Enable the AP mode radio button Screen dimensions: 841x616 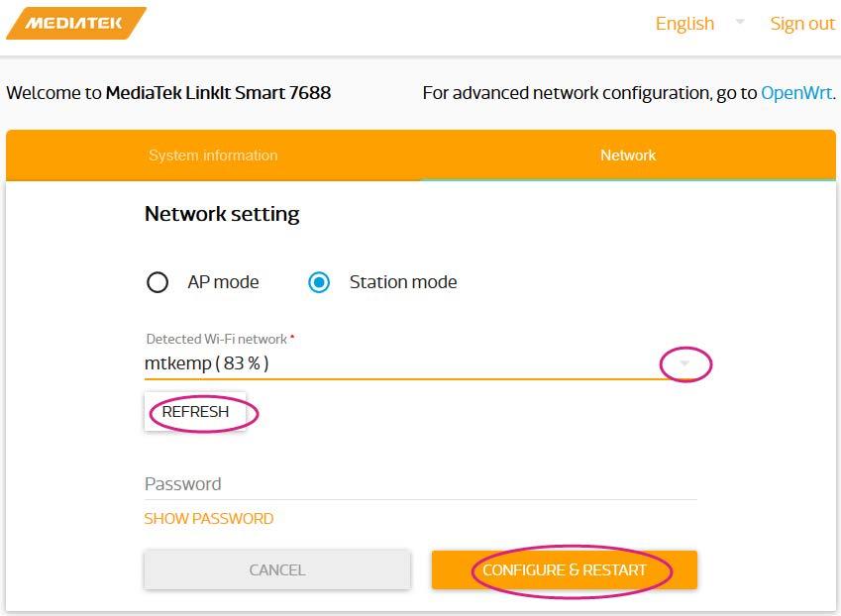158,282
